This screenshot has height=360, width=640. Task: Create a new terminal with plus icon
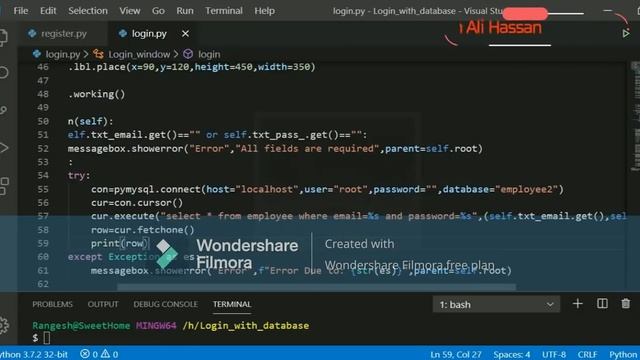tap(578, 304)
